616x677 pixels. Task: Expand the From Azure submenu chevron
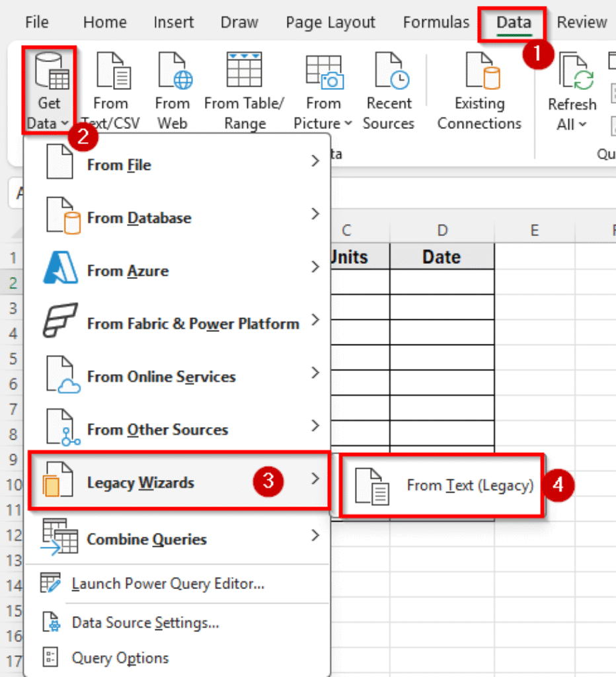[x=315, y=267]
